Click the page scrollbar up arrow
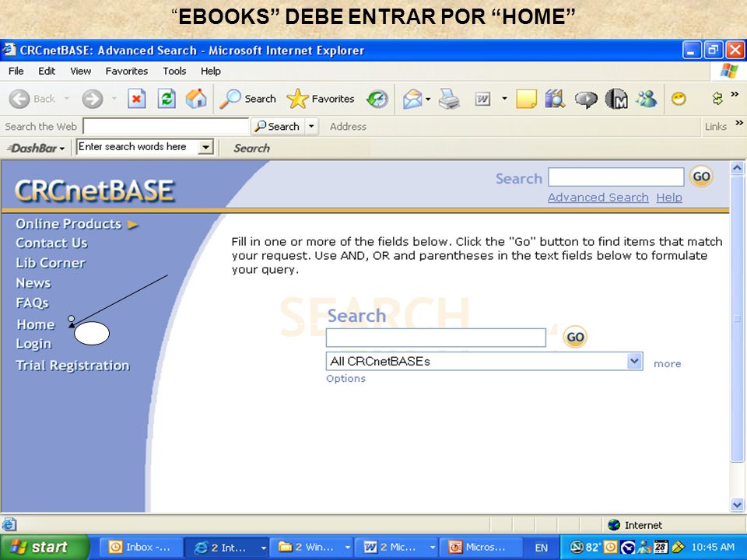 click(737, 168)
